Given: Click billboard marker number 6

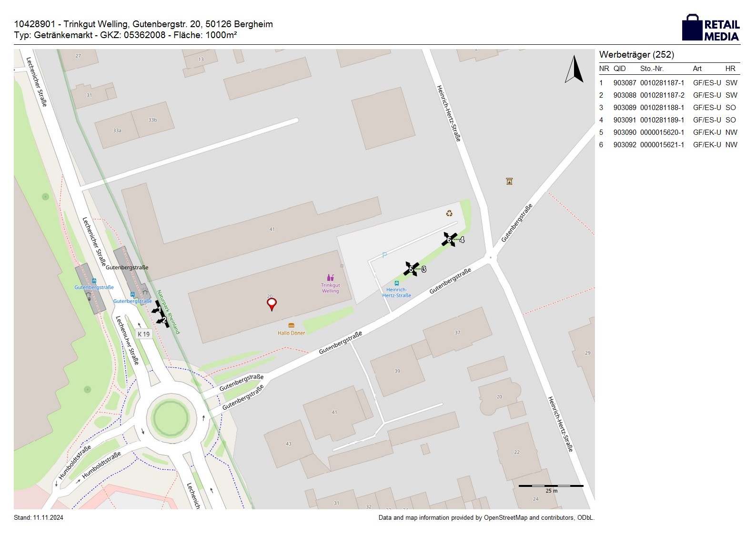Looking at the screenshot, I should (x=449, y=240).
